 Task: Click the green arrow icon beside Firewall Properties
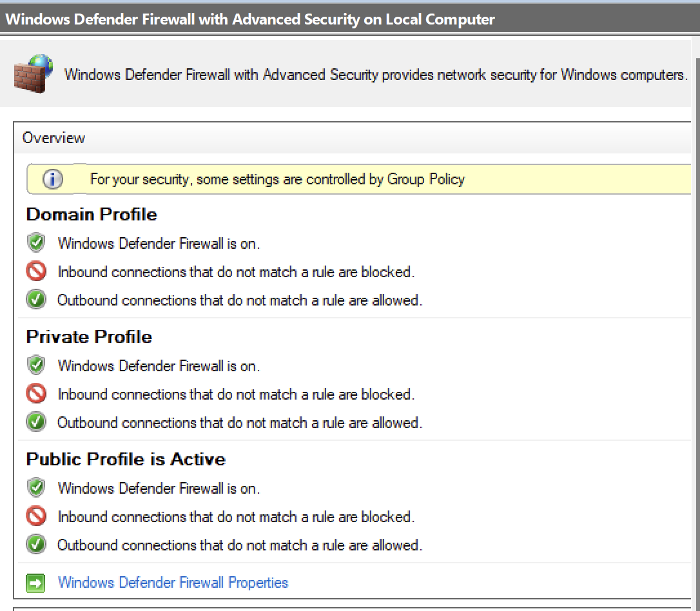(x=35, y=582)
